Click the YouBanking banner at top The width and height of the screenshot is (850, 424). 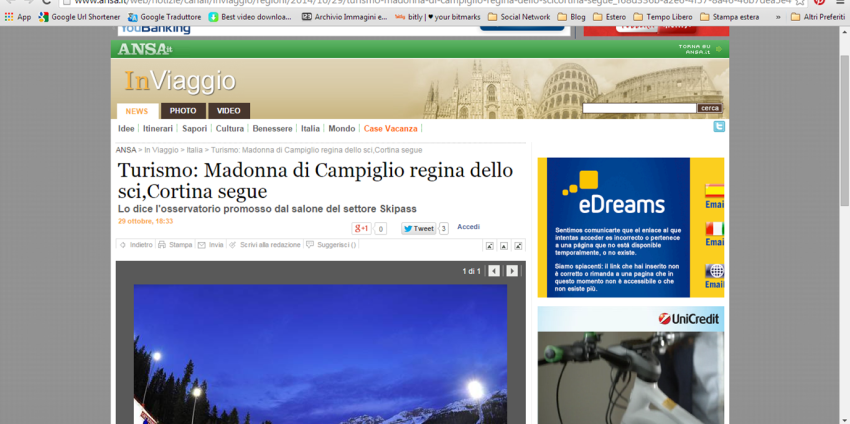(x=344, y=30)
